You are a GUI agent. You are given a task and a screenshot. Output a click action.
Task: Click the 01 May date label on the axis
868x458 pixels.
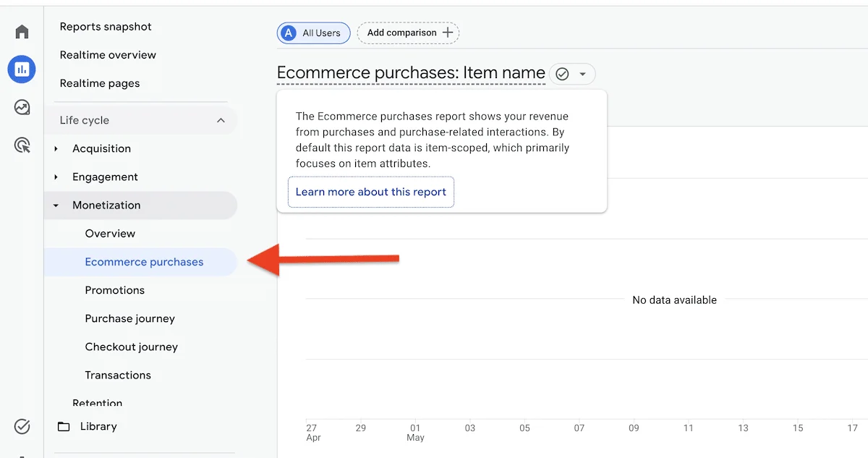(415, 433)
